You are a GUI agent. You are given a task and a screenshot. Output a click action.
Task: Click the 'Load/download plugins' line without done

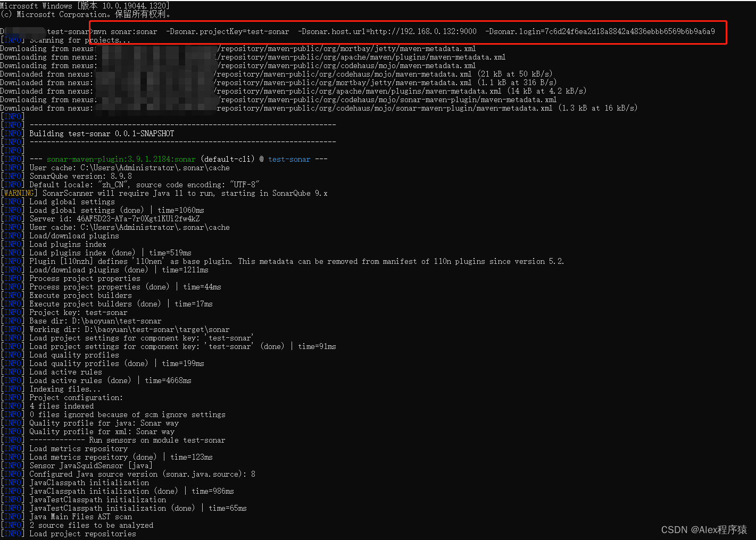click(x=60, y=236)
